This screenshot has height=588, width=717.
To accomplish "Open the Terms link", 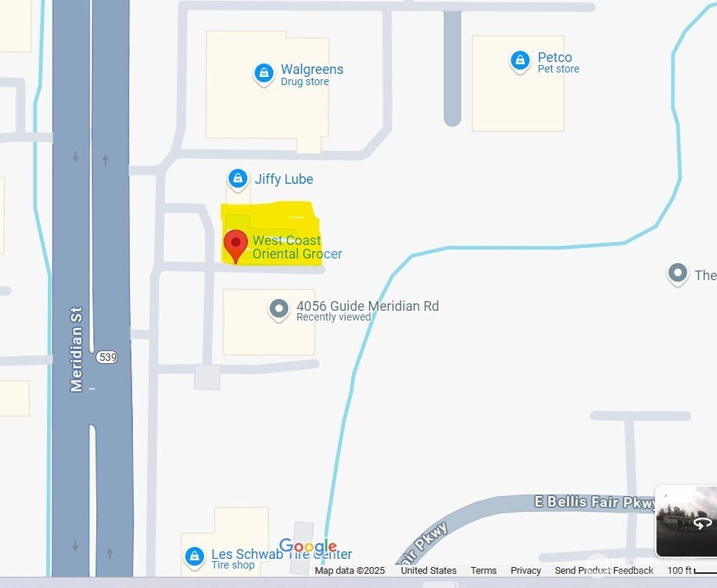I will point(483,570).
